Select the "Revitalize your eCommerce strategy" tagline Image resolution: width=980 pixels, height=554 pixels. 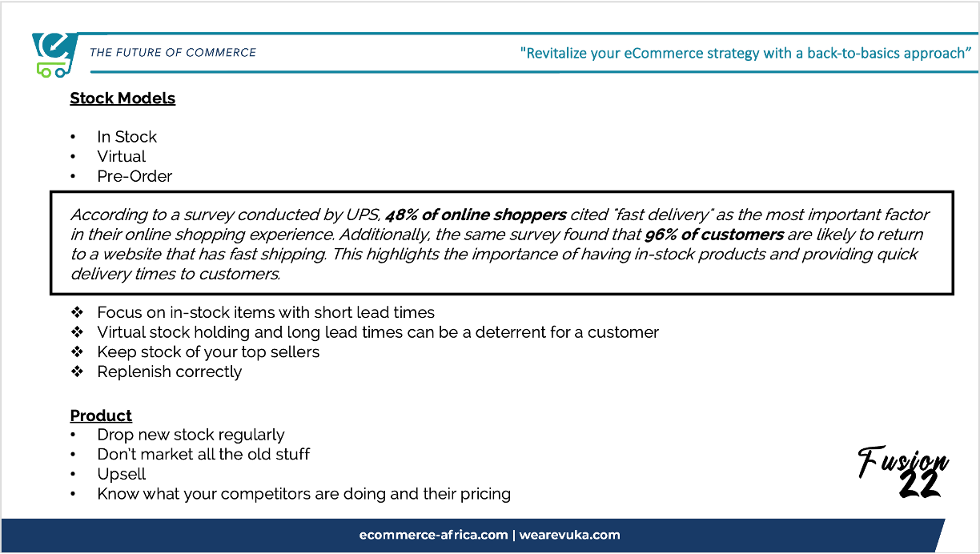[x=745, y=54]
